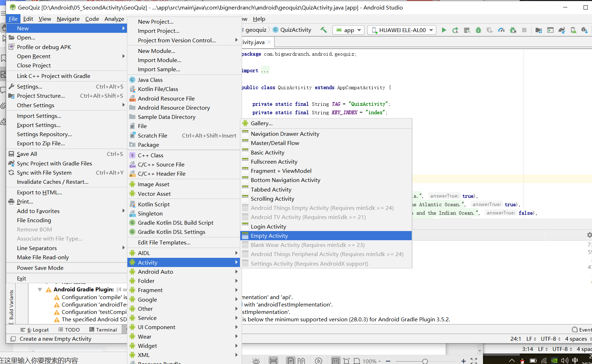Open the Terminal tool window tab

tap(103, 330)
